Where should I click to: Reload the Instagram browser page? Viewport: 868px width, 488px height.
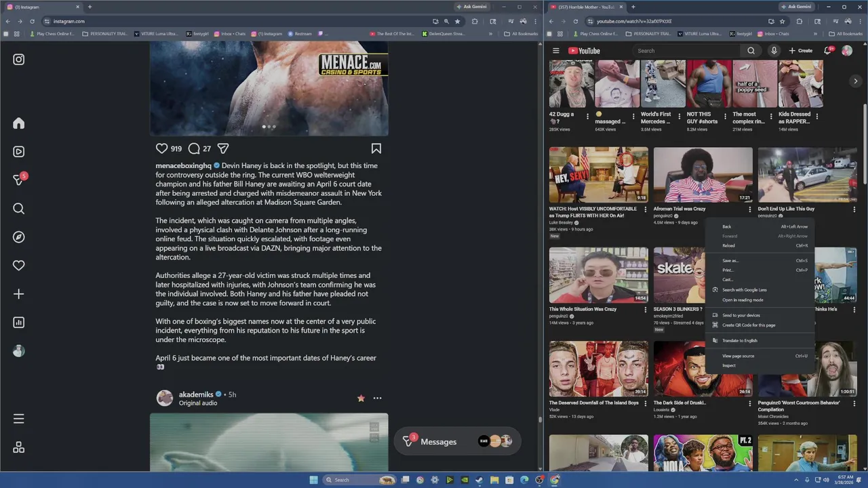[32, 21]
